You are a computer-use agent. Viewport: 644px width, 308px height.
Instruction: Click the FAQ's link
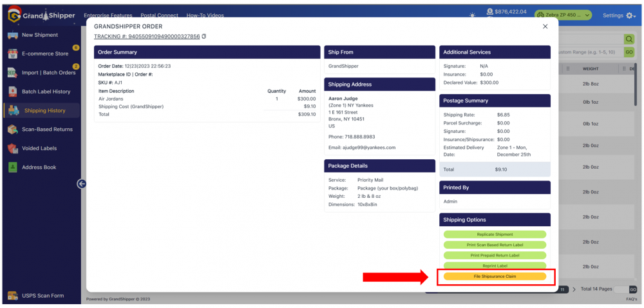[x=632, y=299]
